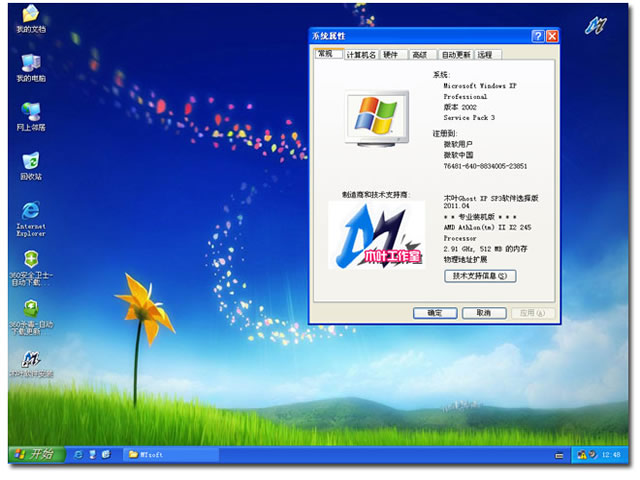Switch to the 计算机名 tab
Viewport: 640px width, 480px height.
pos(361,55)
